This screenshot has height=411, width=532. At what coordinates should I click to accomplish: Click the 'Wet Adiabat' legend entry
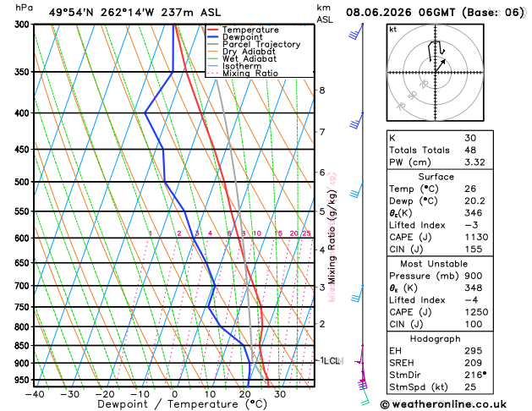(x=250, y=58)
